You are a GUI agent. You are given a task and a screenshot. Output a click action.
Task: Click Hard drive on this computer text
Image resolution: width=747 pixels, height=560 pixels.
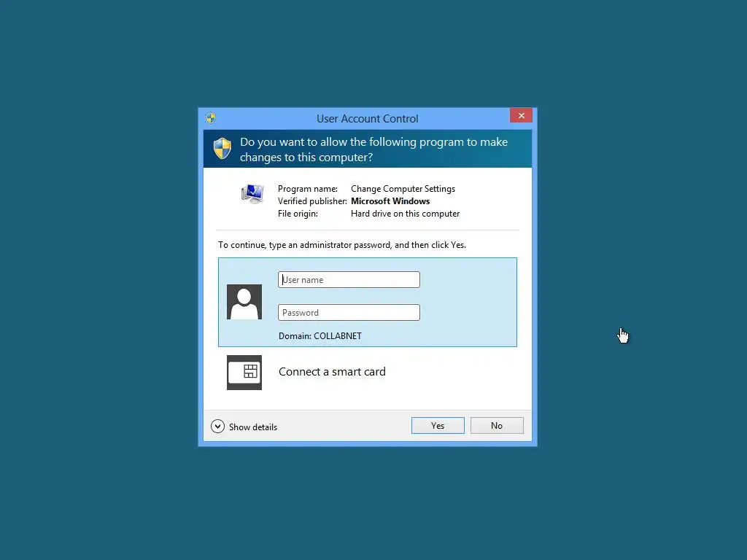tap(406, 214)
